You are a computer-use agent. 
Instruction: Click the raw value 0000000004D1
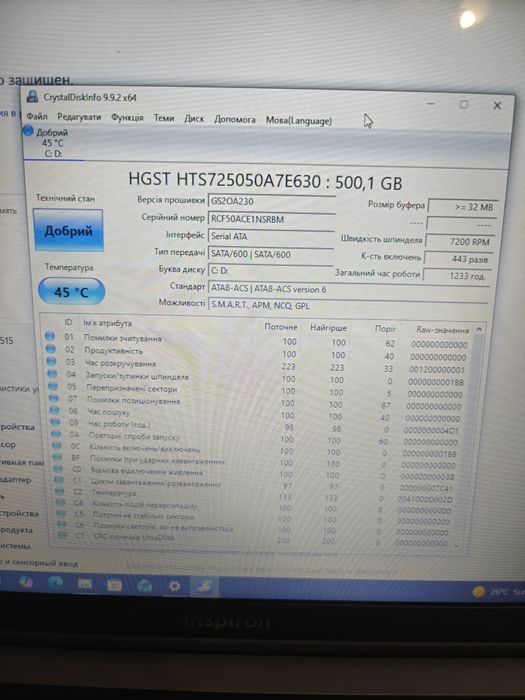coord(431,430)
